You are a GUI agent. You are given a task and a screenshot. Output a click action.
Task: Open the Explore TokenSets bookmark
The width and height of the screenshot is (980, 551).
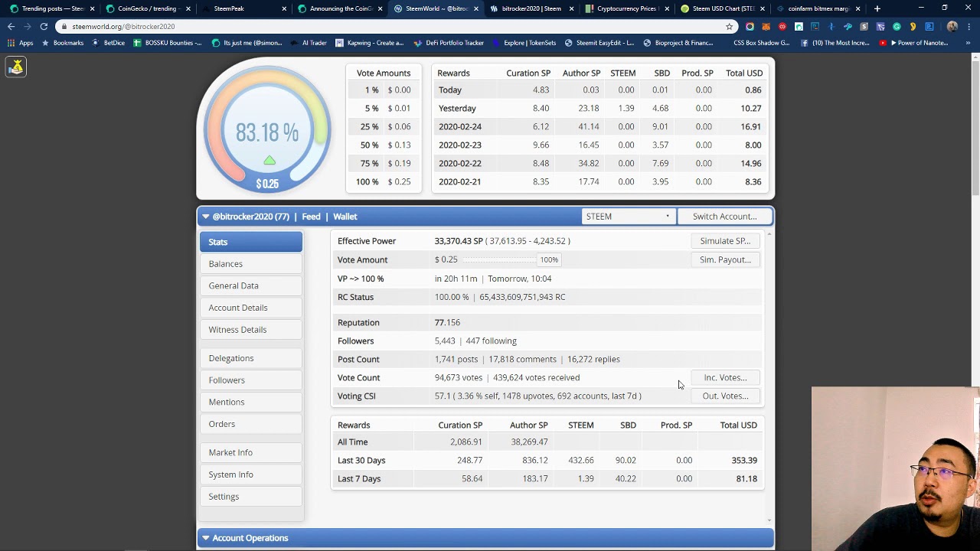pos(524,43)
